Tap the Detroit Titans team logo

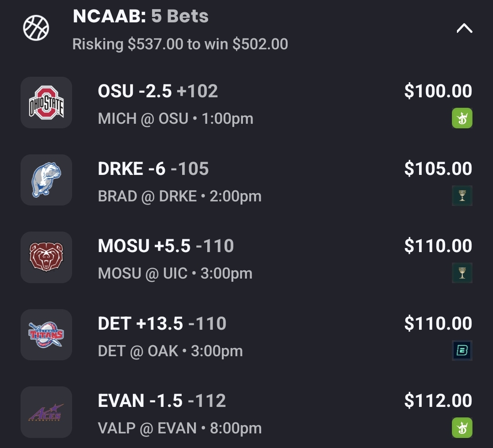point(46,335)
